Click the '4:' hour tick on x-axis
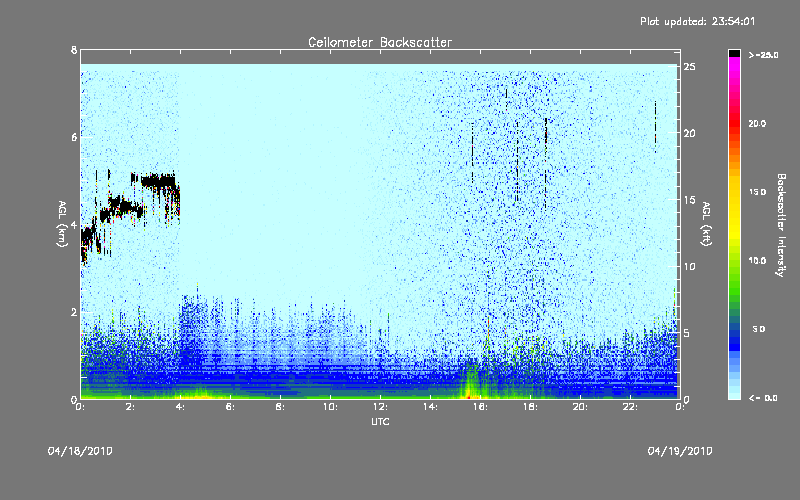This screenshot has height=500, width=800. (x=181, y=407)
